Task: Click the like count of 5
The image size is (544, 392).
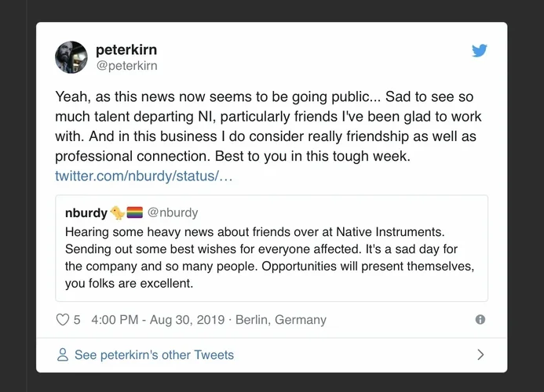Action: (77, 320)
